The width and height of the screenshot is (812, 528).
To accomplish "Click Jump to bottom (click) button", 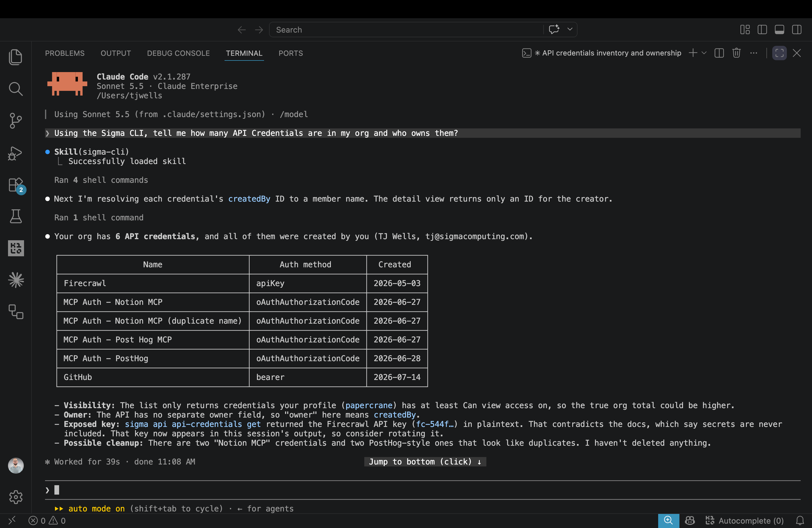I will [x=425, y=461].
